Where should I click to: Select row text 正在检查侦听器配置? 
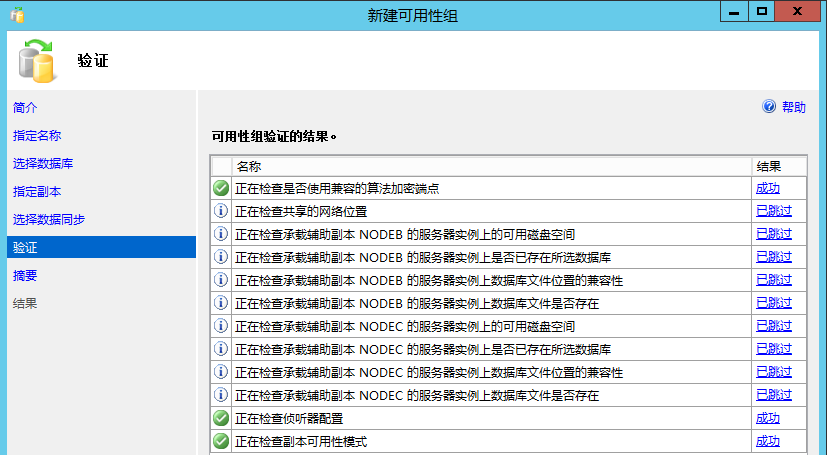click(x=289, y=419)
